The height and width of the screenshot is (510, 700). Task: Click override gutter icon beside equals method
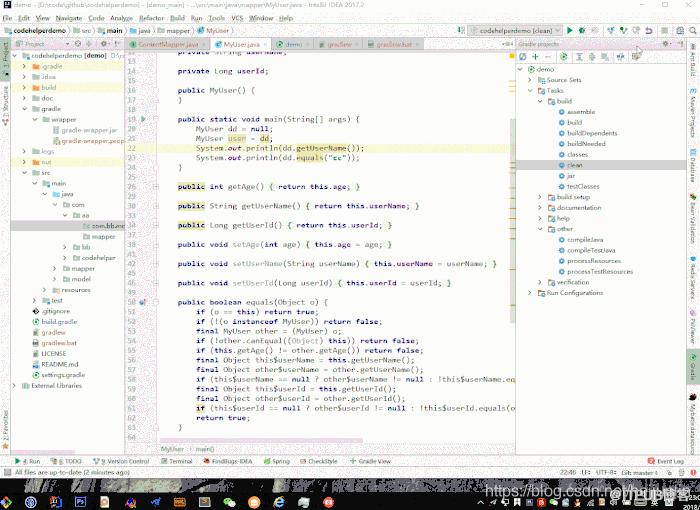142,302
